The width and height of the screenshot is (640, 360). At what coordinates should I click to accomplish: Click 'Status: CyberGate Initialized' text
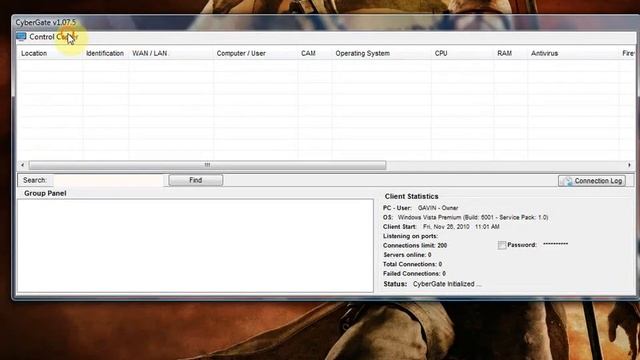click(x=432, y=284)
